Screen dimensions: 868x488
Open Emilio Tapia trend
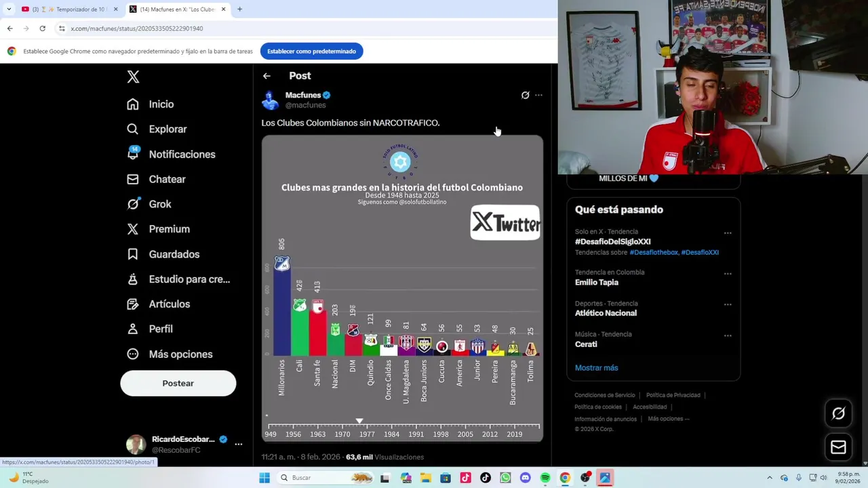pyautogui.click(x=597, y=282)
